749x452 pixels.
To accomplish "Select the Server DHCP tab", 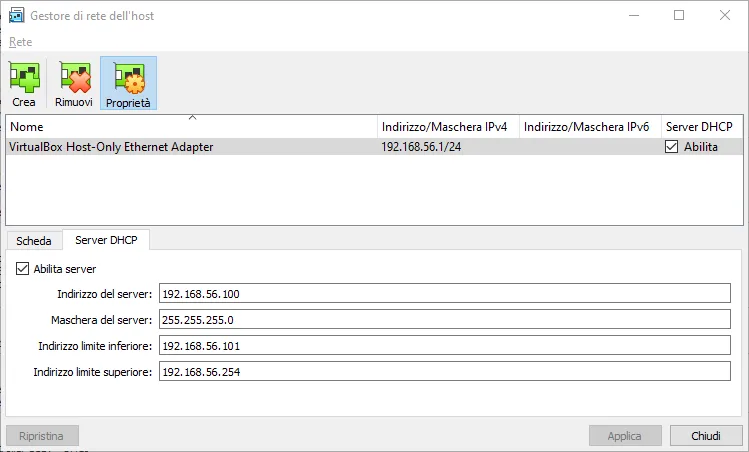I will click(x=106, y=240).
